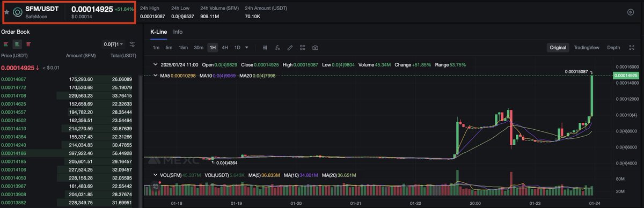644x208 pixels.
Task: Set chart interval to 1H
Action: (213, 48)
